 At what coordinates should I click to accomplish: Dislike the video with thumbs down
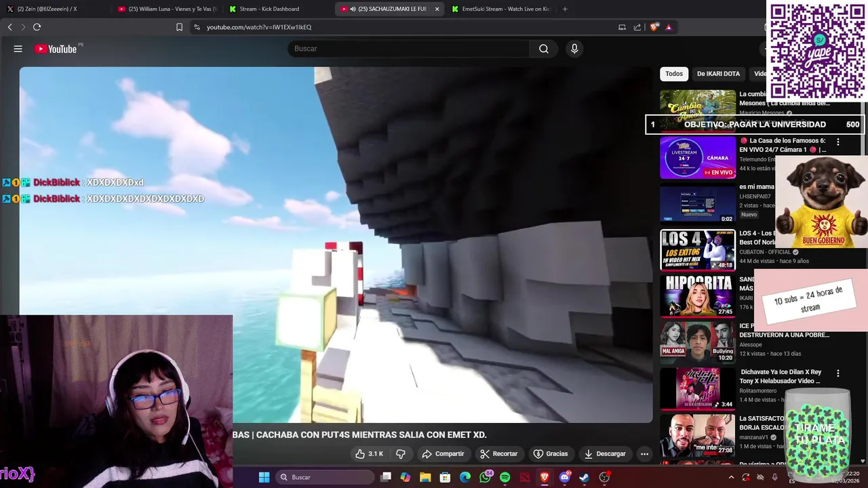tap(401, 454)
